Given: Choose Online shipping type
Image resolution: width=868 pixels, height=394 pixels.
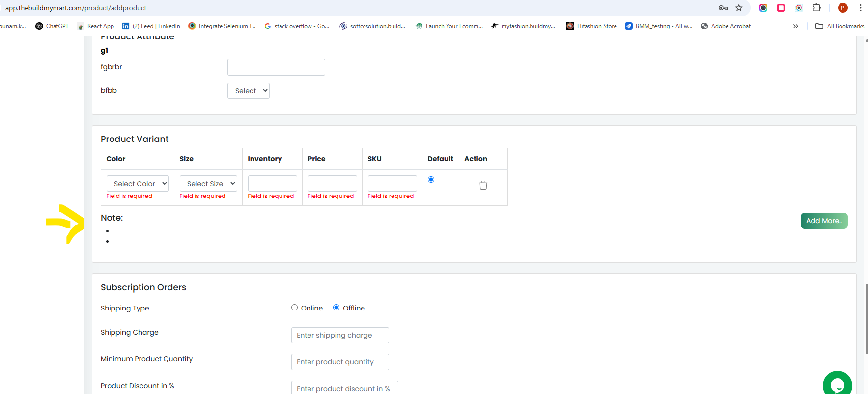Looking at the screenshot, I should [x=294, y=308].
